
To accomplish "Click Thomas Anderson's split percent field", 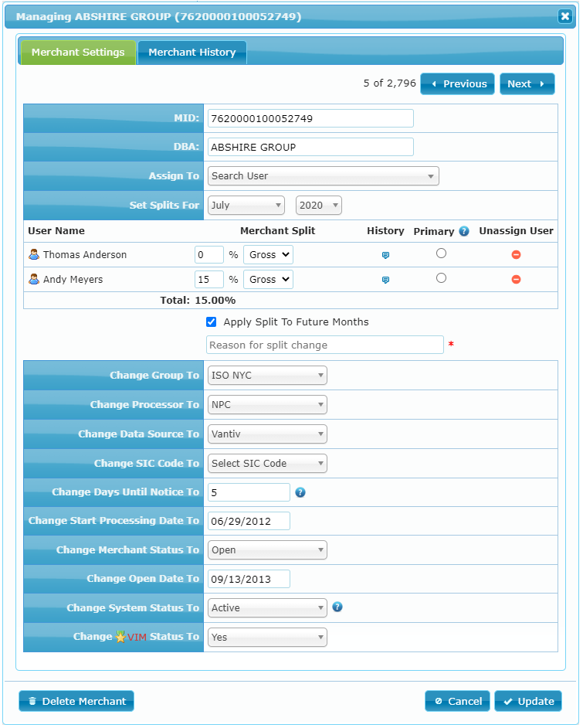I will pyautogui.click(x=209, y=255).
